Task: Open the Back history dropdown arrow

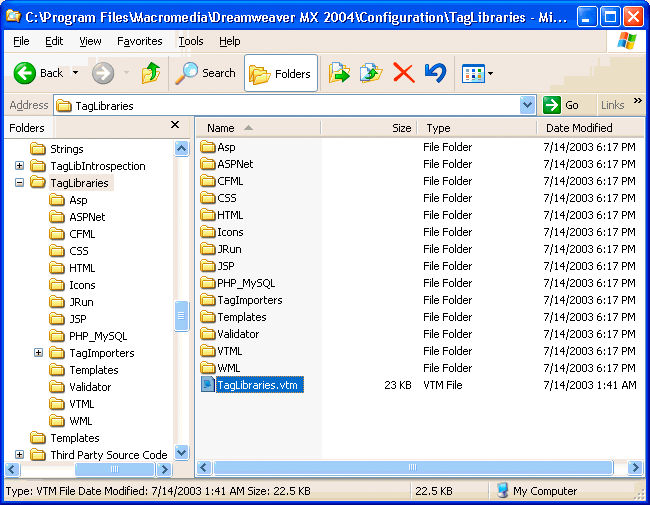Action: coord(75,73)
